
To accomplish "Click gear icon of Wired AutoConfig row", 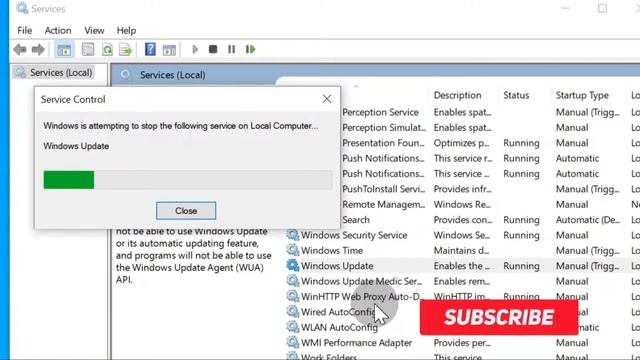I will click(293, 311).
